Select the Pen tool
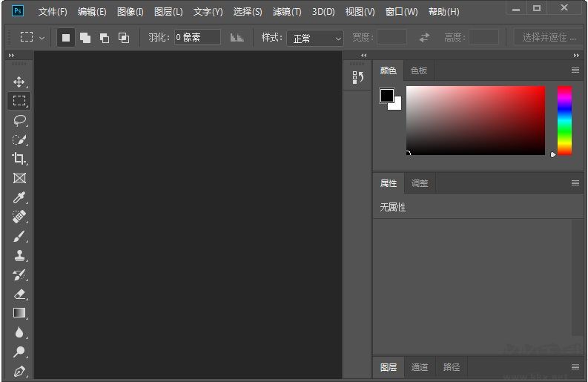The height and width of the screenshot is (382, 588). pyautogui.click(x=19, y=371)
